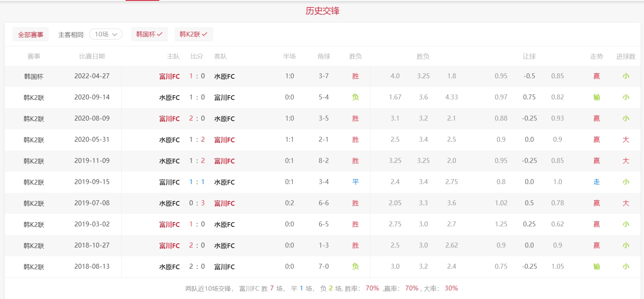Screen dimensions: 644x299
Task: Open 富川FC home team link in 2022-04-27 match
Action: [x=169, y=76]
